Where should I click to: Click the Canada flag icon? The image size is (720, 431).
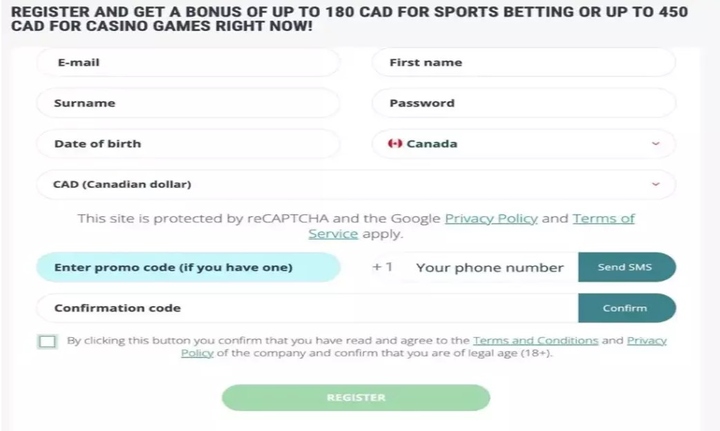pos(395,144)
